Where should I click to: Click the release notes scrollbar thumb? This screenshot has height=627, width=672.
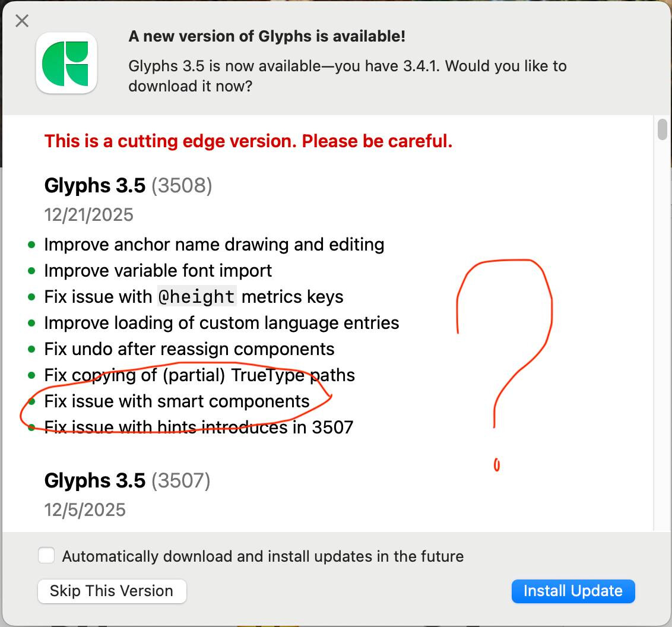pyautogui.click(x=662, y=129)
